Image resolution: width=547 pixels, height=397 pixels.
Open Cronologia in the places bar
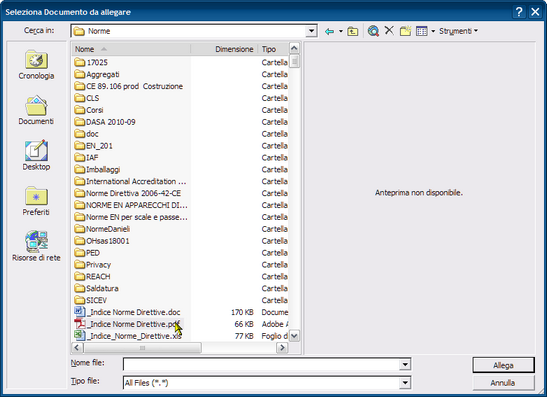coord(36,65)
